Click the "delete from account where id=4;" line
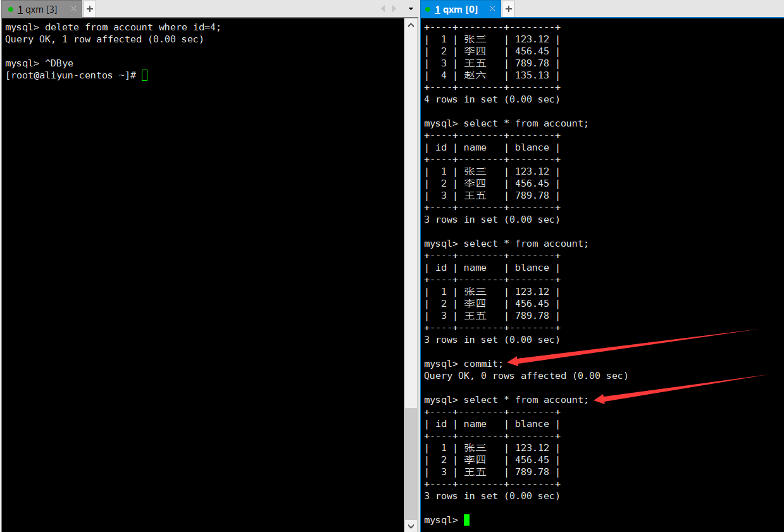Image resolution: width=784 pixels, height=532 pixels. click(x=113, y=27)
